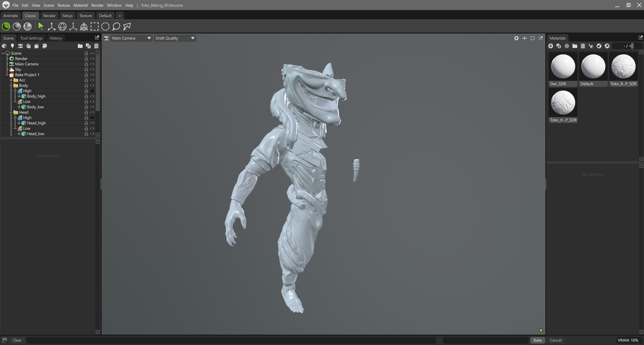This screenshot has width=644, height=345.
Task: Click the new material plus icon
Action: click(x=551, y=46)
